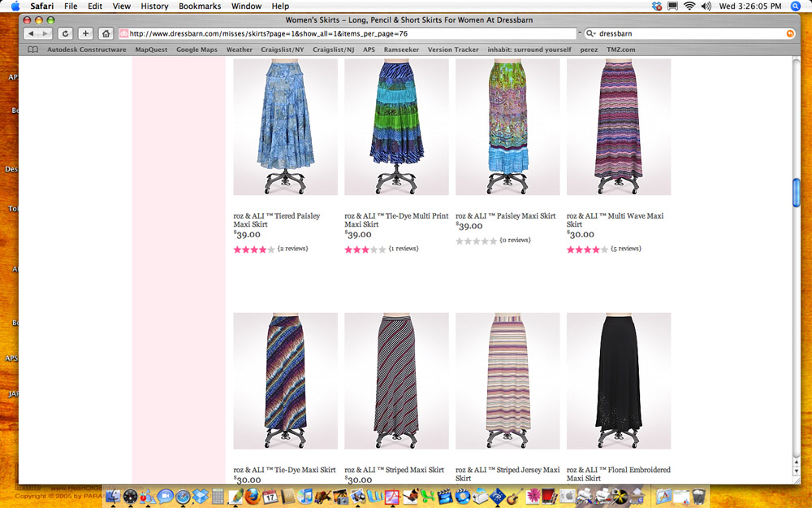Launch GarageBand guitar icon in Dock
This screenshot has width=812, height=508.
tap(514, 496)
